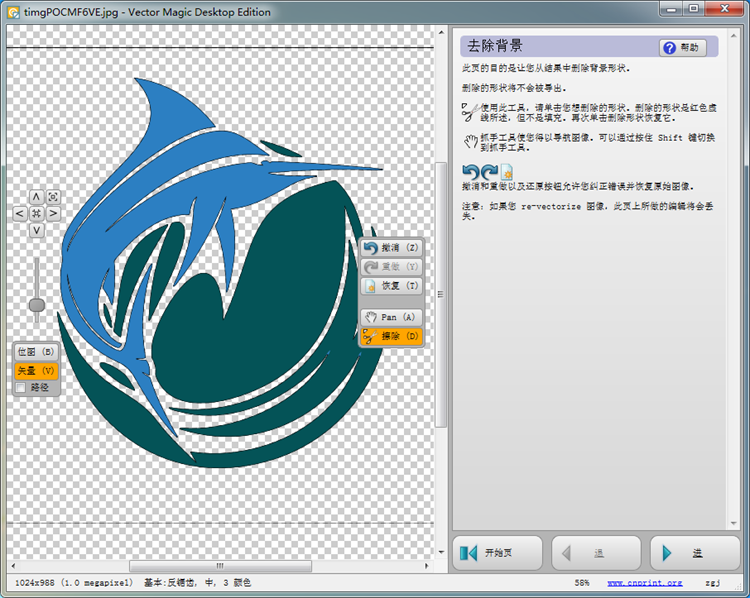Viewport: 750px width, 598px height.
Task: Click the 进 next step button
Action: point(694,552)
